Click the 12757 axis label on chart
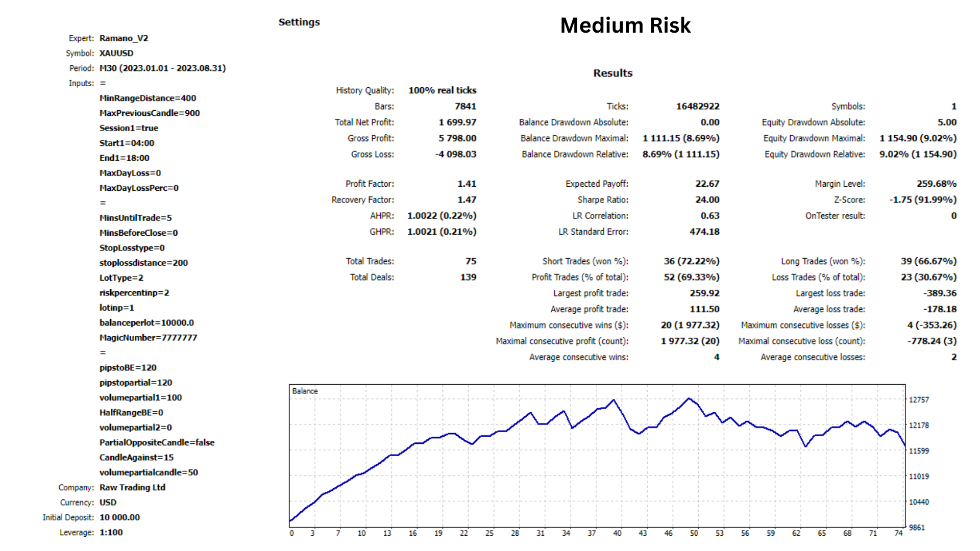The image size is (980, 551). coord(919,400)
